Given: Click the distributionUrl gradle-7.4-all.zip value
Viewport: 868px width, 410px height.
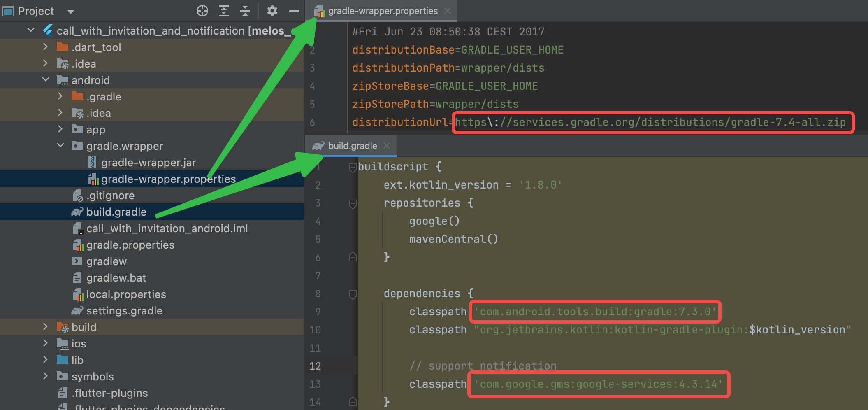Looking at the screenshot, I should (x=650, y=122).
